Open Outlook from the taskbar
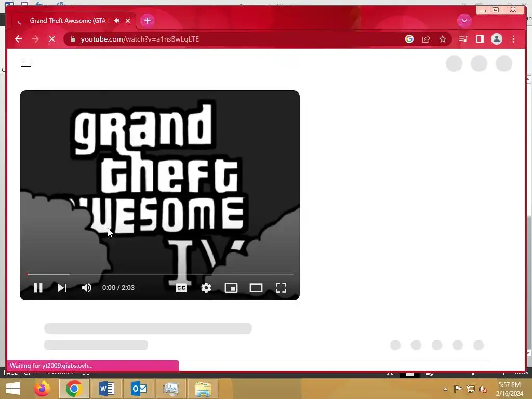The height and width of the screenshot is (399, 532). [139, 389]
